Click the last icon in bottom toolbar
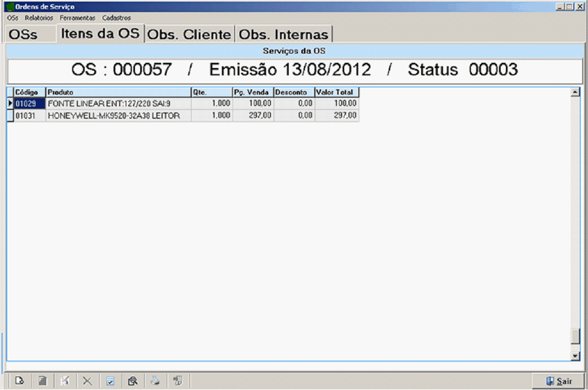The image size is (588, 390). pyautogui.click(x=178, y=381)
